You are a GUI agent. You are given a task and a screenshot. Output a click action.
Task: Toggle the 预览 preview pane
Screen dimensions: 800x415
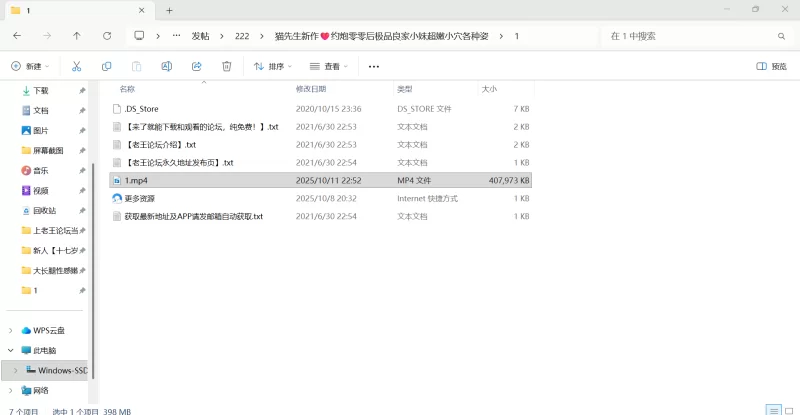click(x=771, y=66)
